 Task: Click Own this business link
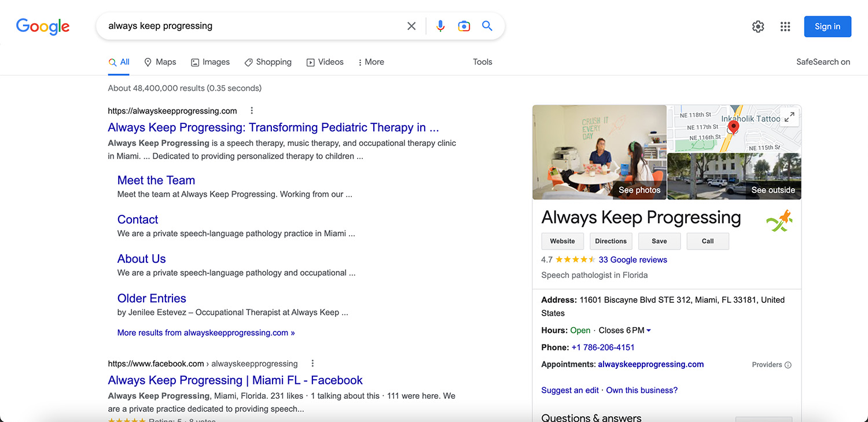pyautogui.click(x=642, y=390)
